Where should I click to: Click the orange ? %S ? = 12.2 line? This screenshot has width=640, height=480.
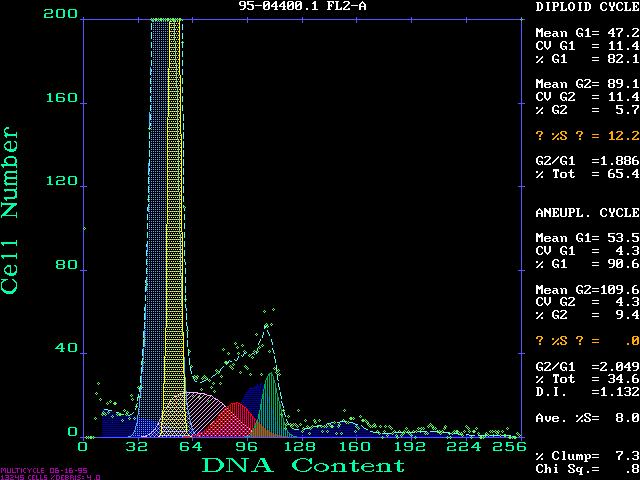(x=587, y=136)
